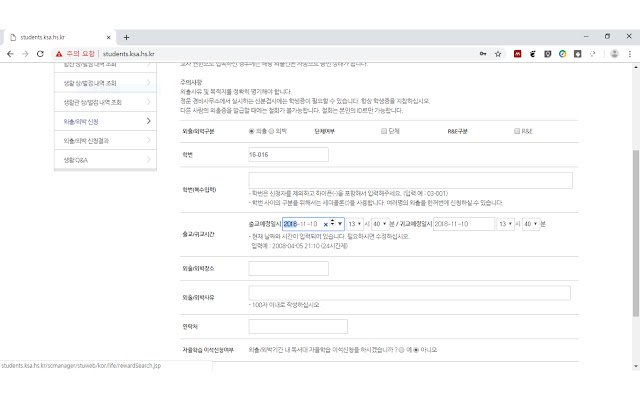
Task: Open the Chrome three-dot menu
Action: tap(630, 54)
